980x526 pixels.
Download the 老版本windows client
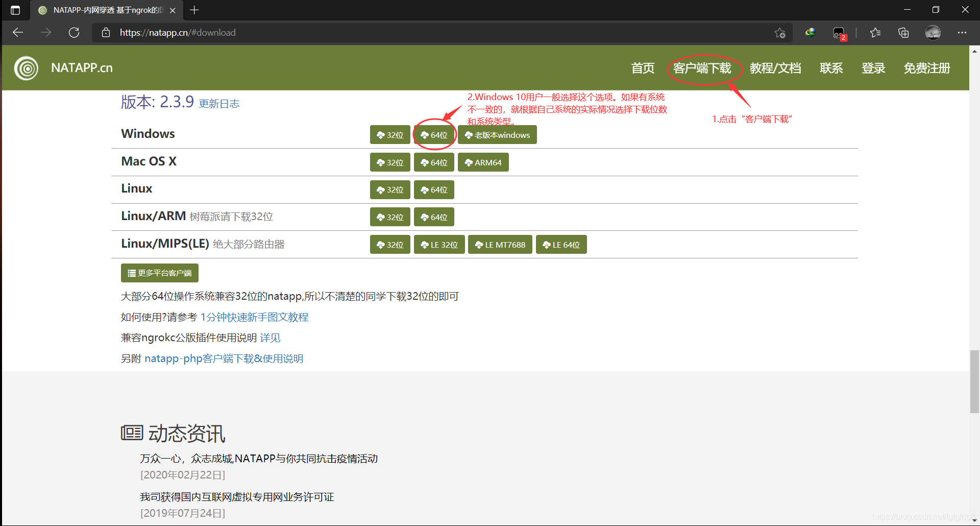(x=497, y=135)
